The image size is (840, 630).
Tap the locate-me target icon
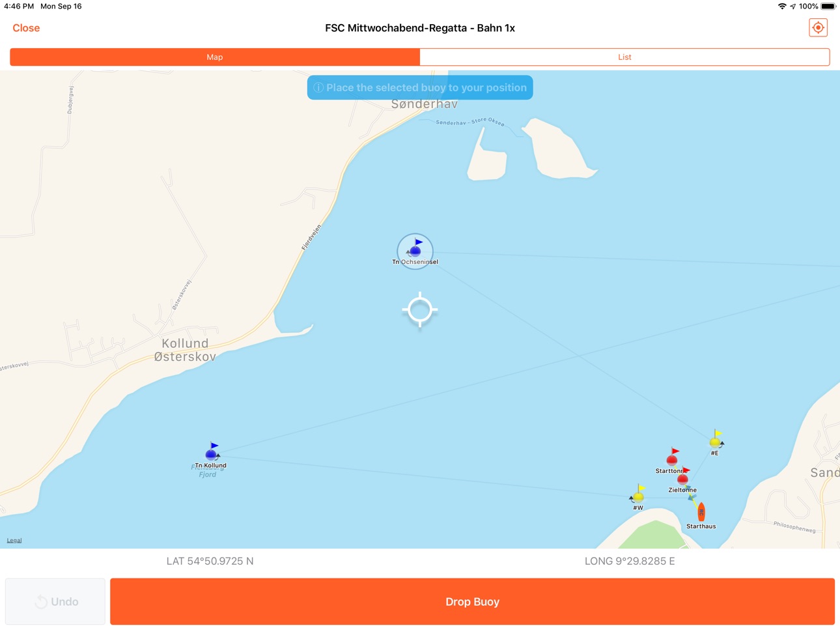[818, 28]
